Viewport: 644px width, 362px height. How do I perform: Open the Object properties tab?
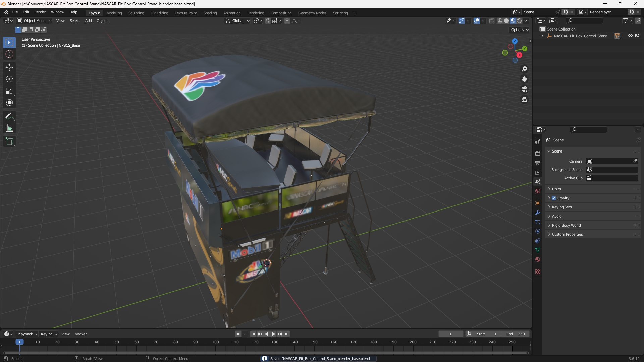538,203
